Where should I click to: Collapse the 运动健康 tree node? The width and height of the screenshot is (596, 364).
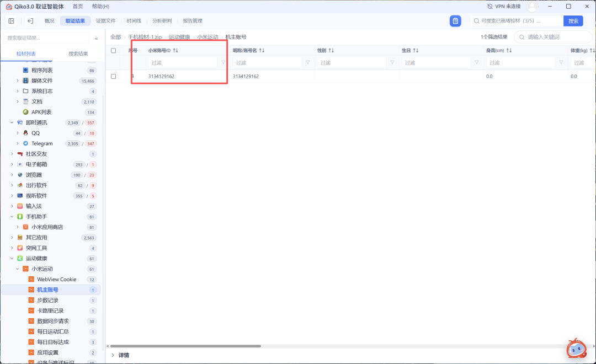[x=12, y=258]
